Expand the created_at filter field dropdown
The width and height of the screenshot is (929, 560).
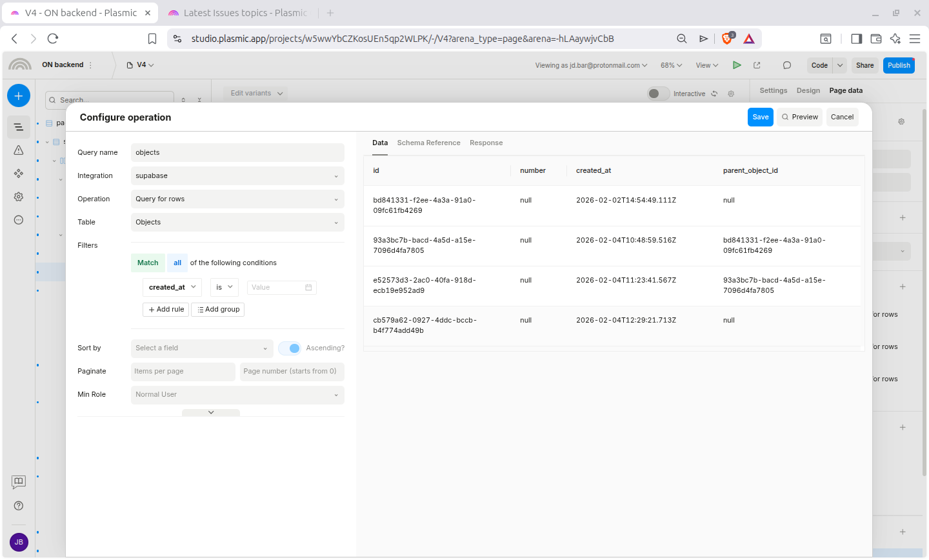(x=172, y=288)
